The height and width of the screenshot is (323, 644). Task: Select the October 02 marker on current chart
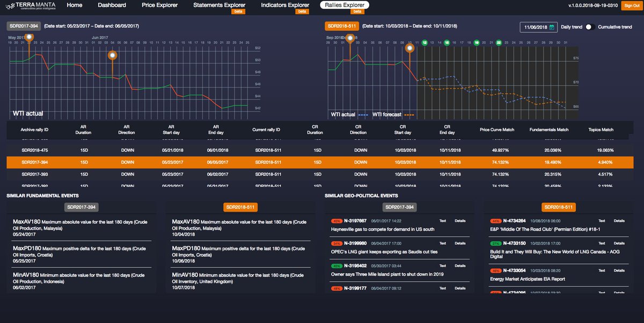350,38
